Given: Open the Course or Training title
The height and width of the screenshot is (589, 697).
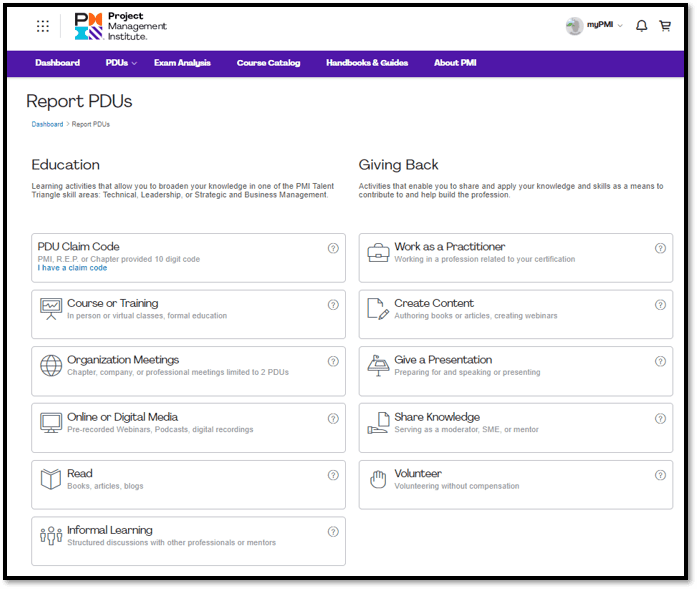Looking at the screenshot, I should tap(112, 303).
